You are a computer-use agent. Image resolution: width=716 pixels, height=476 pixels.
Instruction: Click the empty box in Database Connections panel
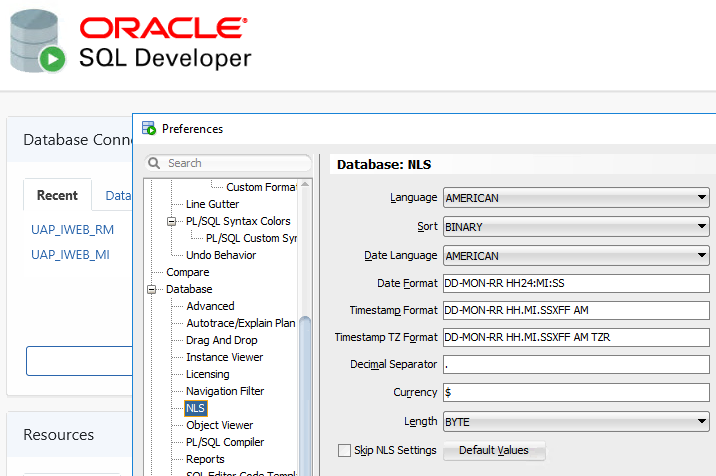pos(79,361)
